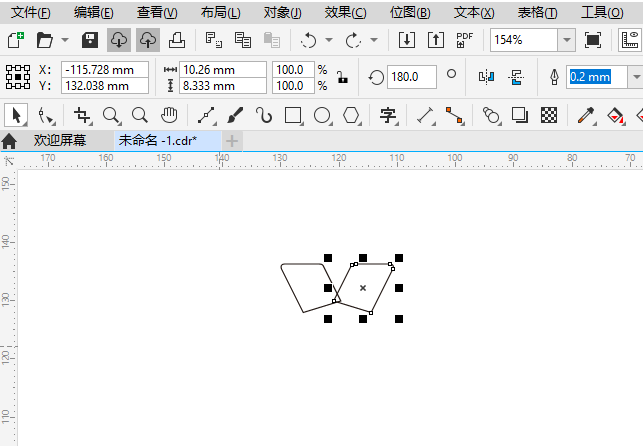Screen dimensions: 643x446
Task: Expand the redo history dropdown
Action: 374,40
